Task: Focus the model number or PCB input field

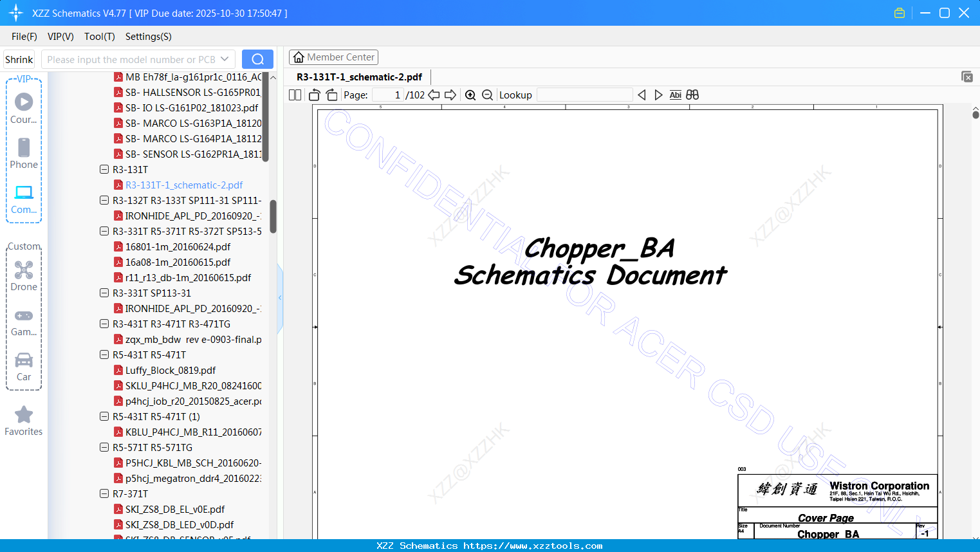Action: click(131, 59)
